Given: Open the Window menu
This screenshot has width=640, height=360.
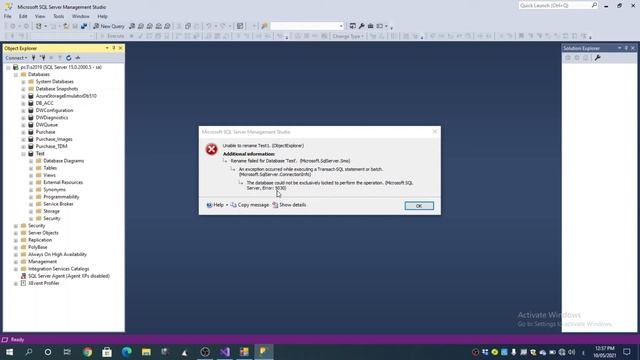Looking at the screenshot, I should click(x=80, y=16).
